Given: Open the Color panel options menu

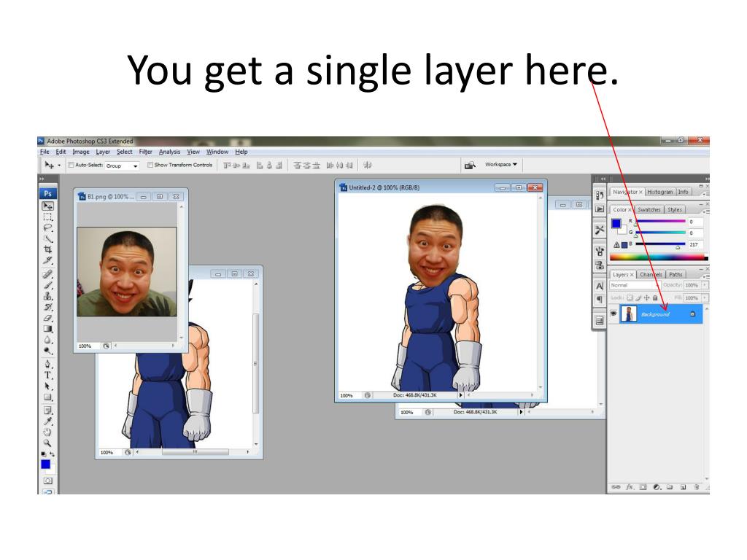Looking at the screenshot, I should point(706,211).
